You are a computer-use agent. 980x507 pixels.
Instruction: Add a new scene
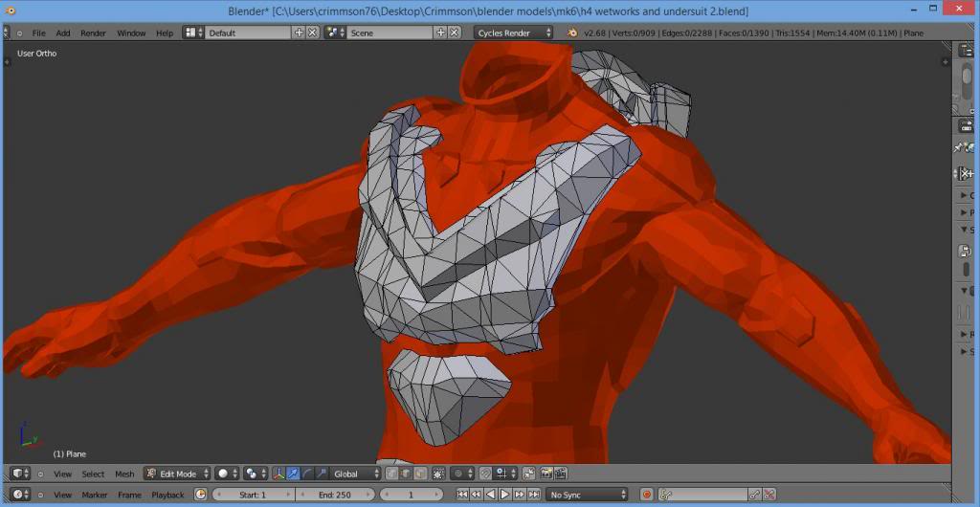[440, 33]
